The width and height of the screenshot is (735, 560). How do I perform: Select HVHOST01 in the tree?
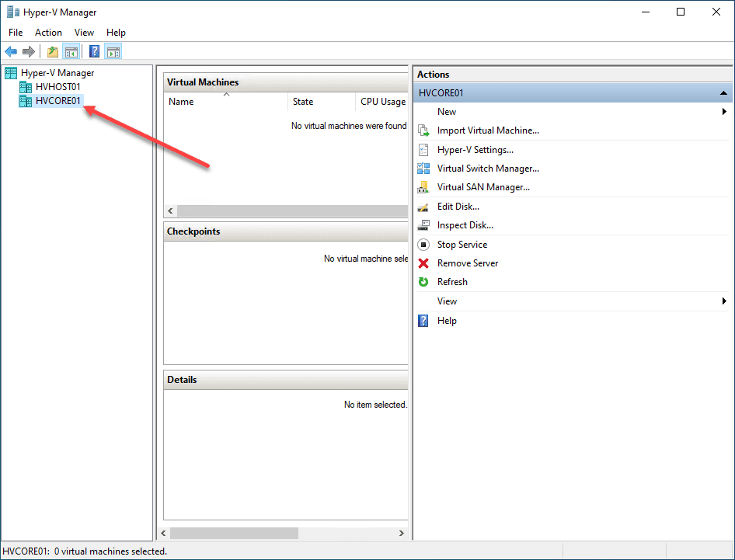(x=57, y=87)
